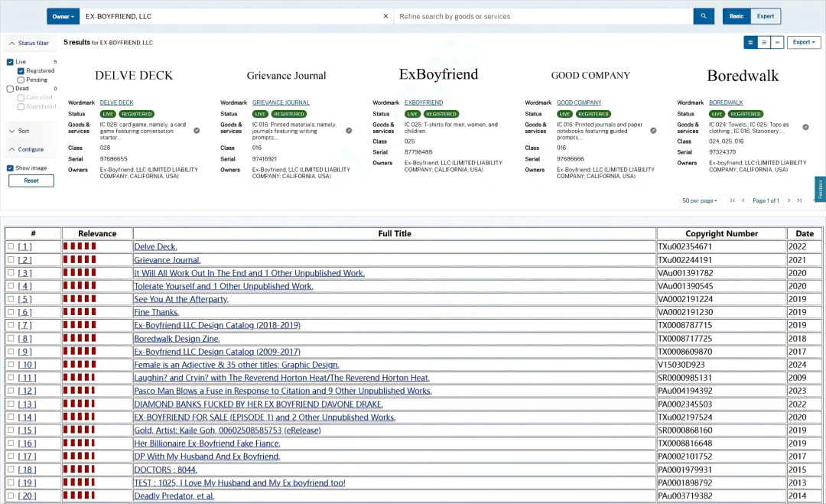Switch to card grid view icon
The width and height of the screenshot is (826, 504).
point(751,43)
